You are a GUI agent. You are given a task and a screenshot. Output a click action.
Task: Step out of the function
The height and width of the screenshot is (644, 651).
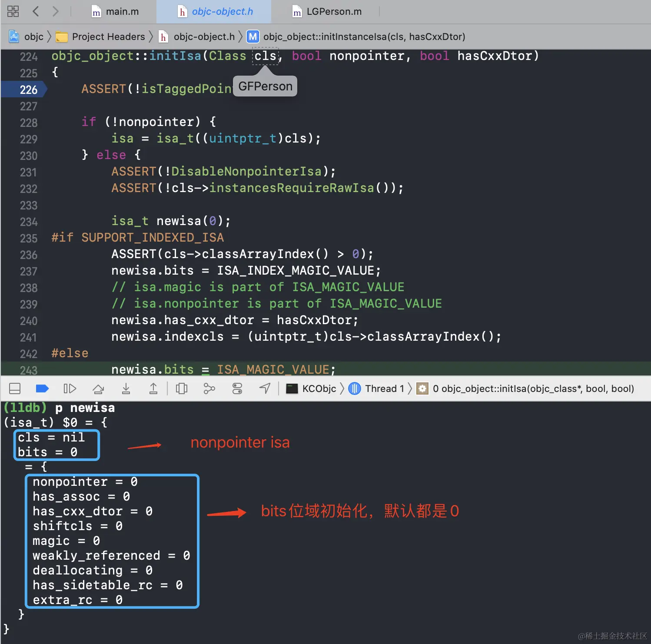[x=153, y=388]
